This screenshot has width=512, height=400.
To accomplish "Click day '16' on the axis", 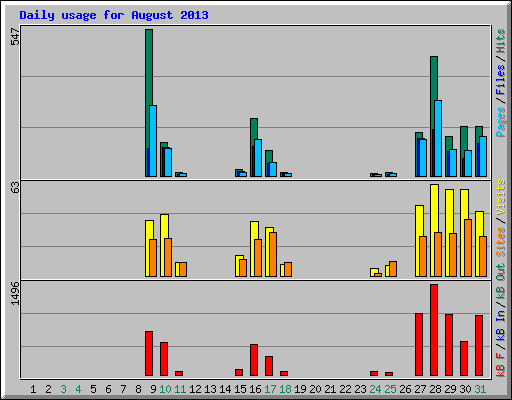I will click(x=255, y=389).
